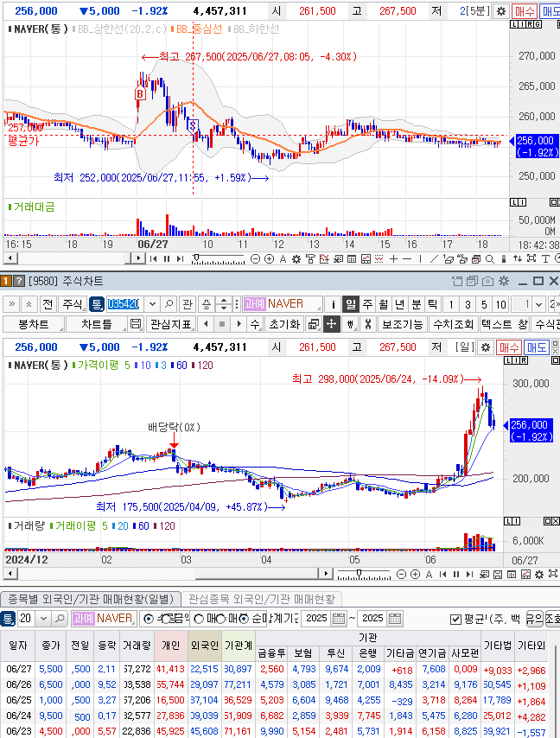Click the question mark help icon in the 9580 title bar
Image resolution: width=560 pixels, height=738 pixels.
coord(18,281)
